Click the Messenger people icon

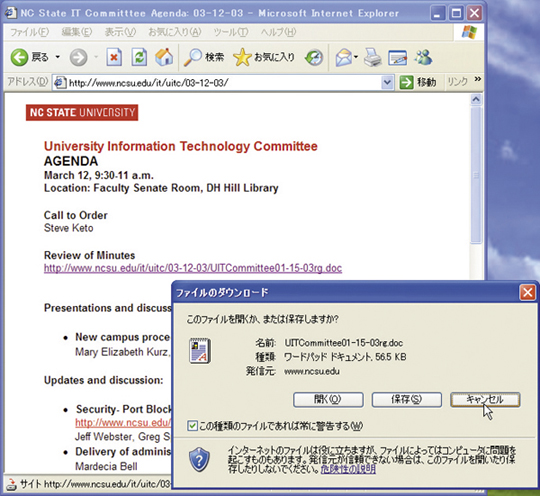coord(423,57)
